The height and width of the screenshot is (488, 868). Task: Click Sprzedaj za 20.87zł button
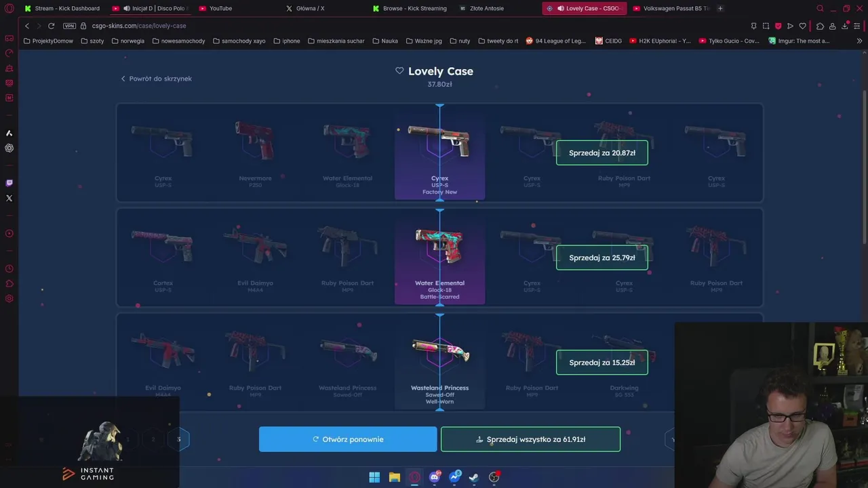click(602, 153)
